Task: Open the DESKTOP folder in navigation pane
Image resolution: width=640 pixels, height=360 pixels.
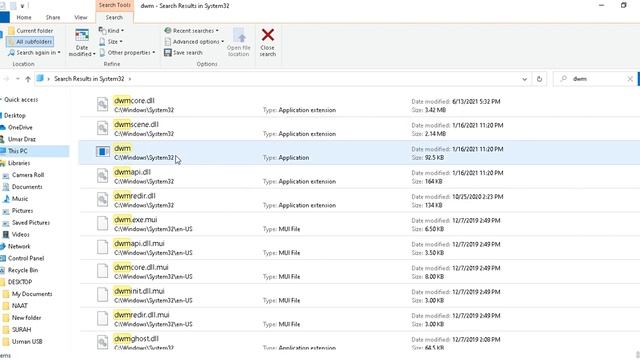Action: coord(20,282)
